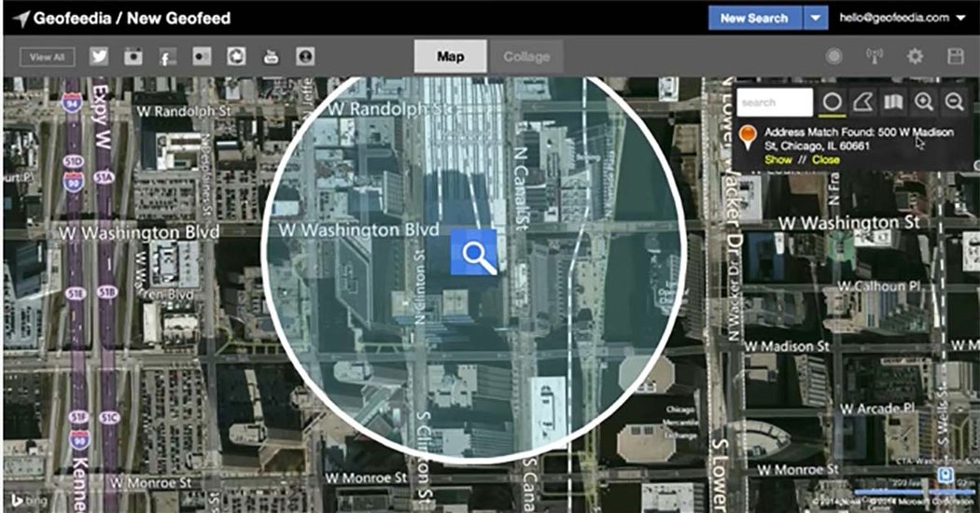Click the save disk icon
Screen dimensions: 980x513
pyautogui.click(x=955, y=57)
